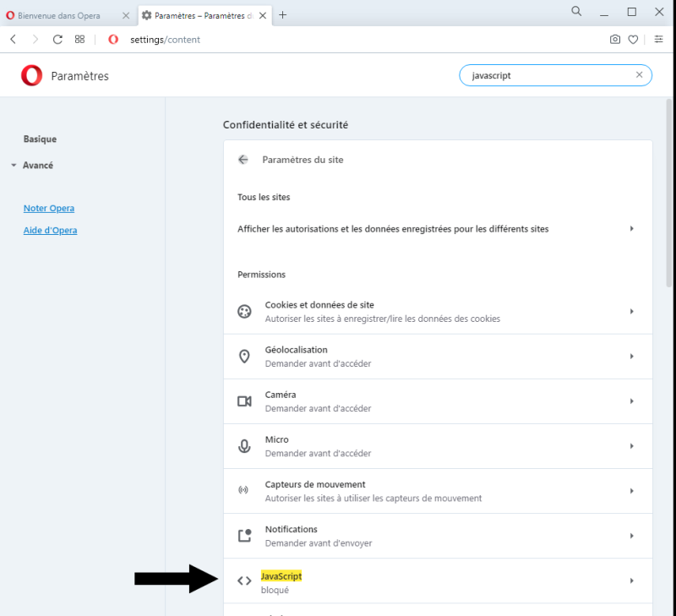Expand the Cookies et données de site row
Viewport: 676px width, 616px height.
coord(438,311)
